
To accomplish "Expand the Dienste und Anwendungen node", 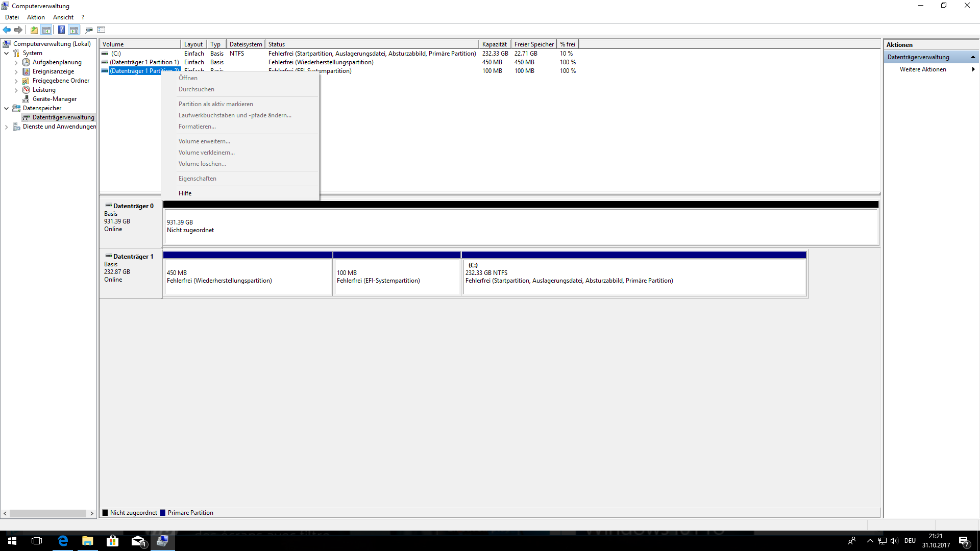I will (x=6, y=127).
